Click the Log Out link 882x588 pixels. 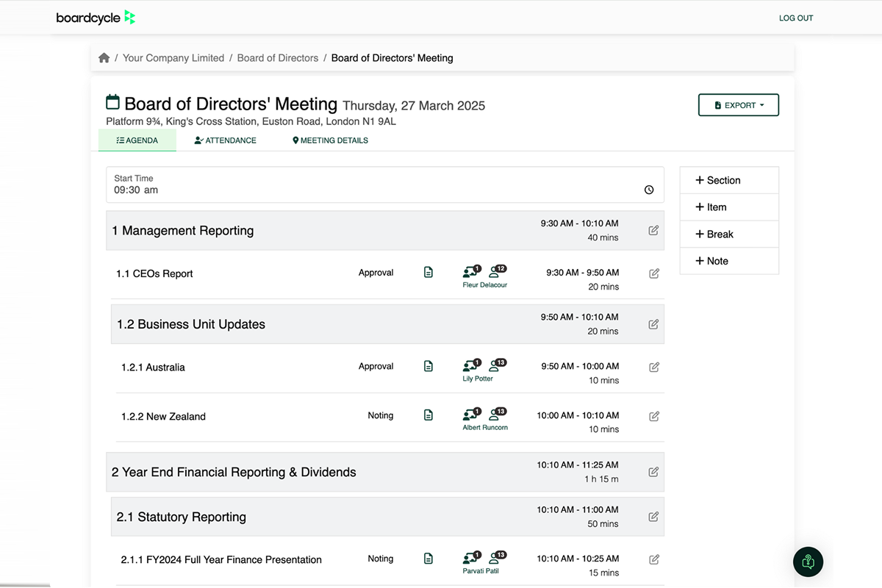(796, 18)
